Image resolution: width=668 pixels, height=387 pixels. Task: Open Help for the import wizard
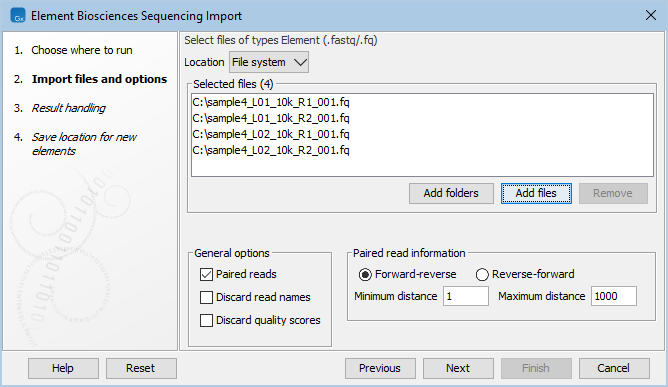(x=63, y=368)
